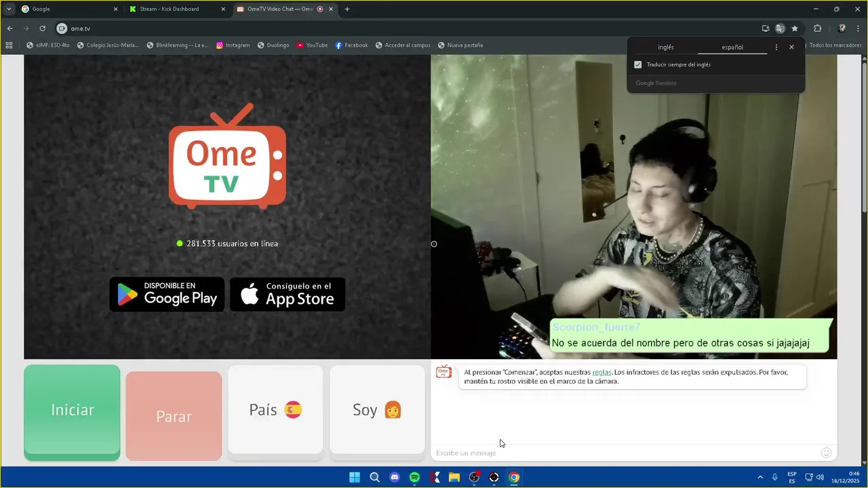Open the 'eJMF: ESO 4to' bookmark
The width and height of the screenshot is (868, 488).
(47, 45)
